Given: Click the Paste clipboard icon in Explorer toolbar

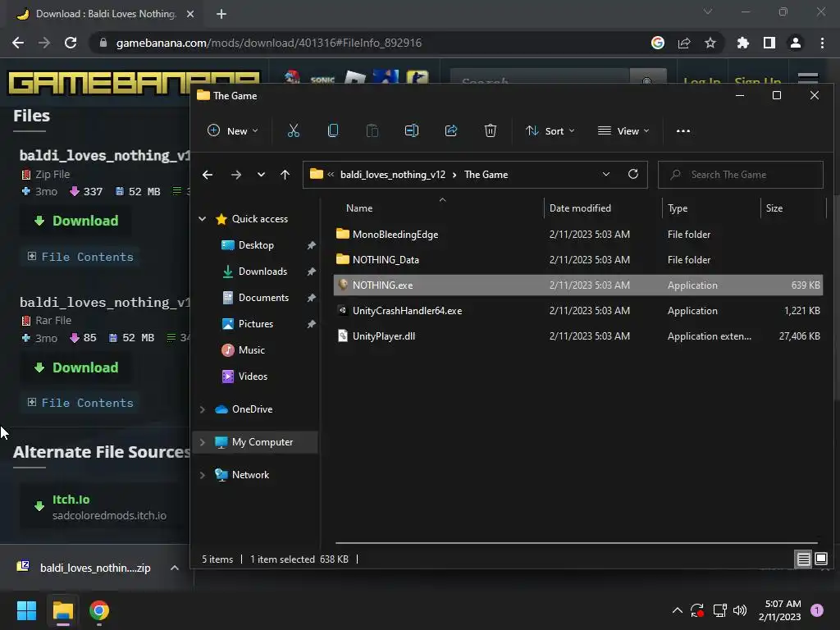Looking at the screenshot, I should (372, 130).
